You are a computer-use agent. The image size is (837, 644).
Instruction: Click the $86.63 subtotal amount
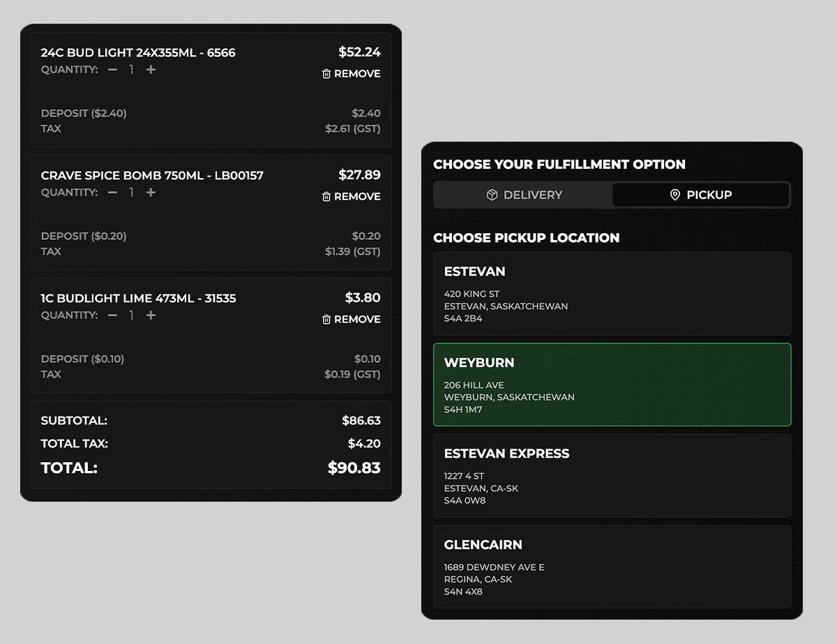click(361, 421)
